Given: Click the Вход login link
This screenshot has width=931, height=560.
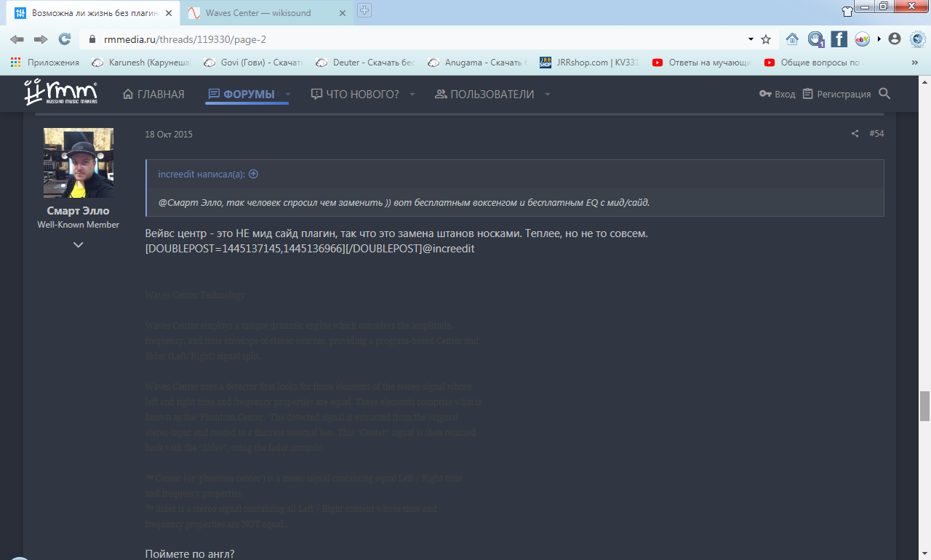Looking at the screenshot, I should (x=777, y=94).
